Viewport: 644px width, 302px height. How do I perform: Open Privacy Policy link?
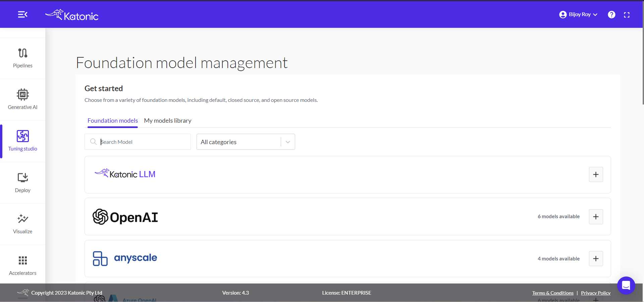coord(596,293)
